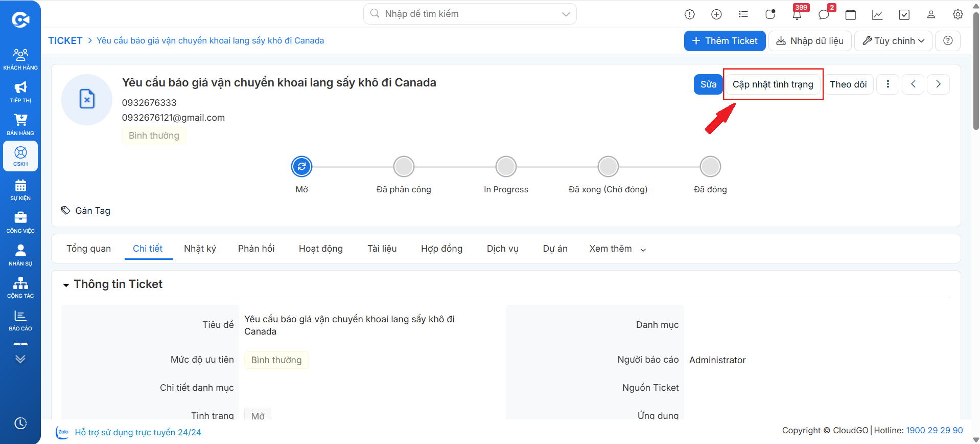Open the Khách hàng sidebar module

[x=20, y=59]
